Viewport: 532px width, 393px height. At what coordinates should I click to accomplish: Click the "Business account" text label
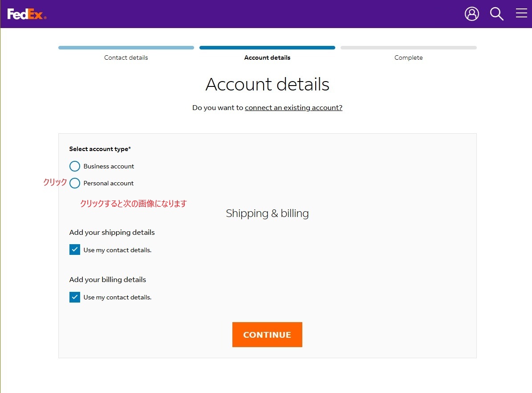point(109,166)
